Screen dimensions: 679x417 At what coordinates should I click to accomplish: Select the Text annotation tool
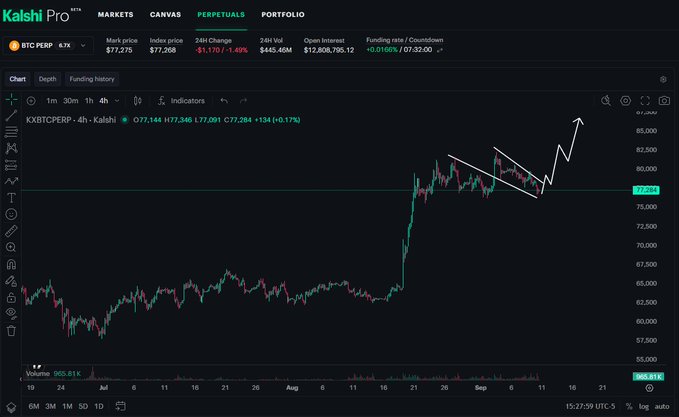pos(11,198)
